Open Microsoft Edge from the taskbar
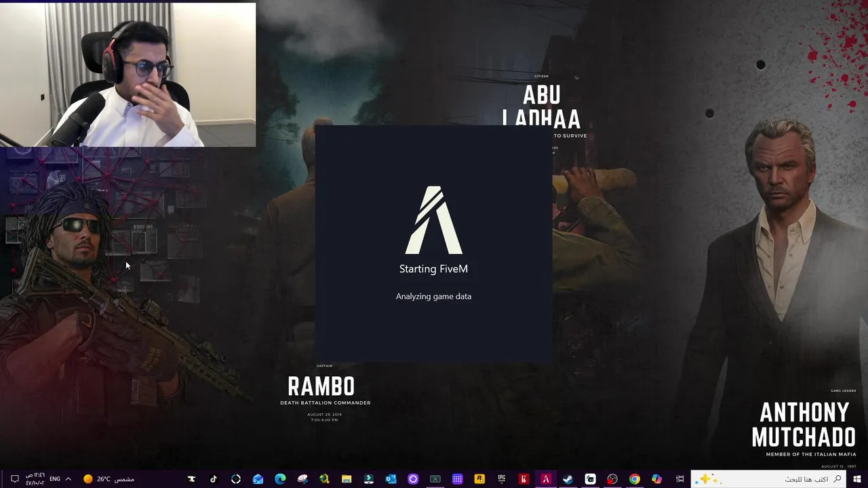This screenshot has height=488, width=868. [x=280, y=479]
